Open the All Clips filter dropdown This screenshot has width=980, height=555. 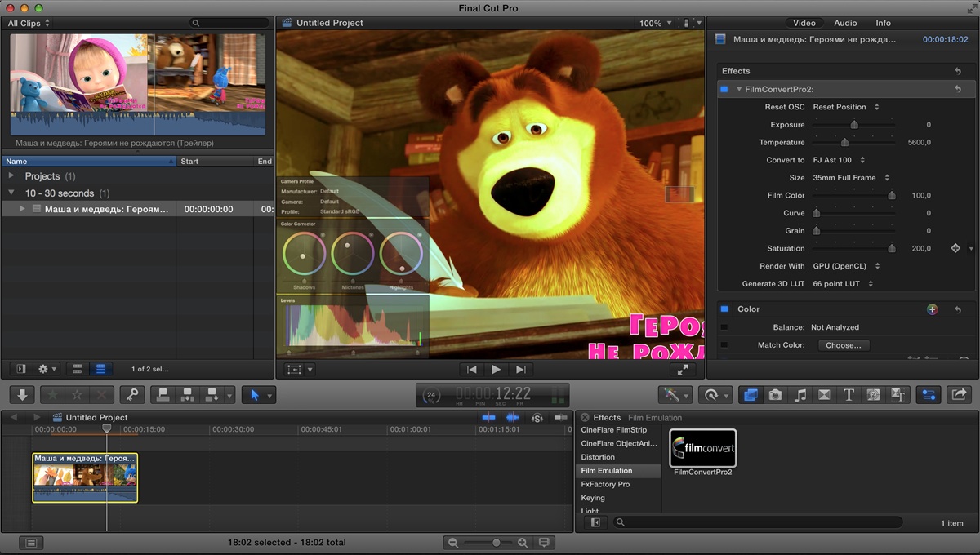point(29,23)
